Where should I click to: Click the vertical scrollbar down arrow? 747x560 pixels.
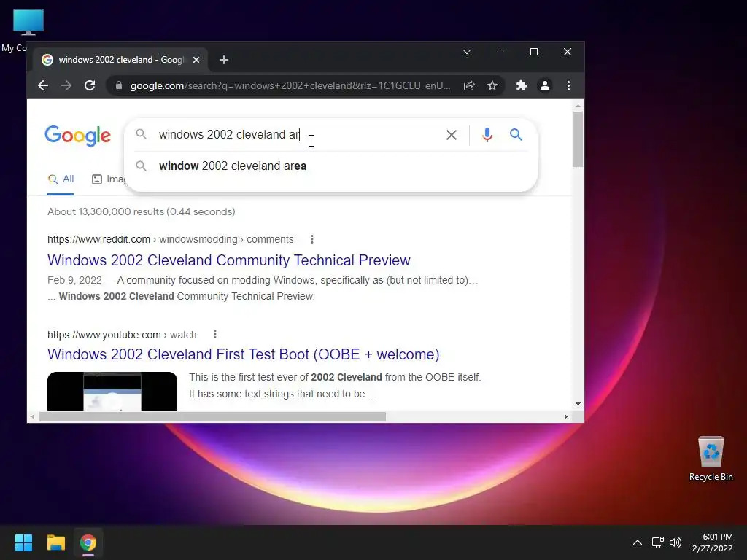tap(578, 404)
